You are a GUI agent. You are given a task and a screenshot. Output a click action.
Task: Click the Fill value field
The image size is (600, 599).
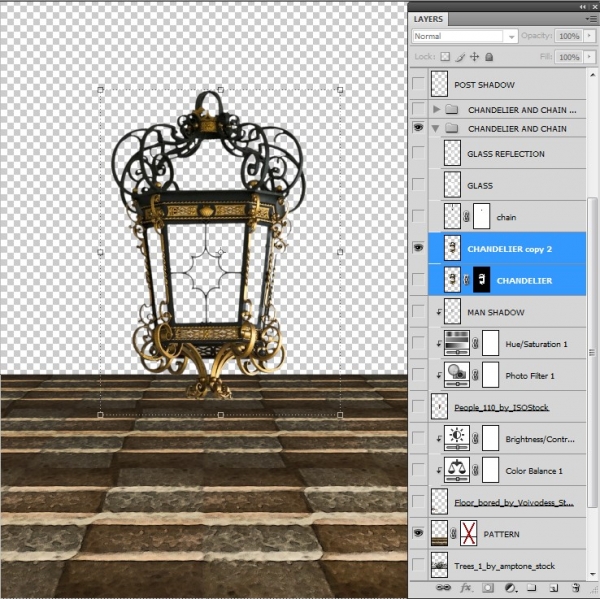click(569, 57)
